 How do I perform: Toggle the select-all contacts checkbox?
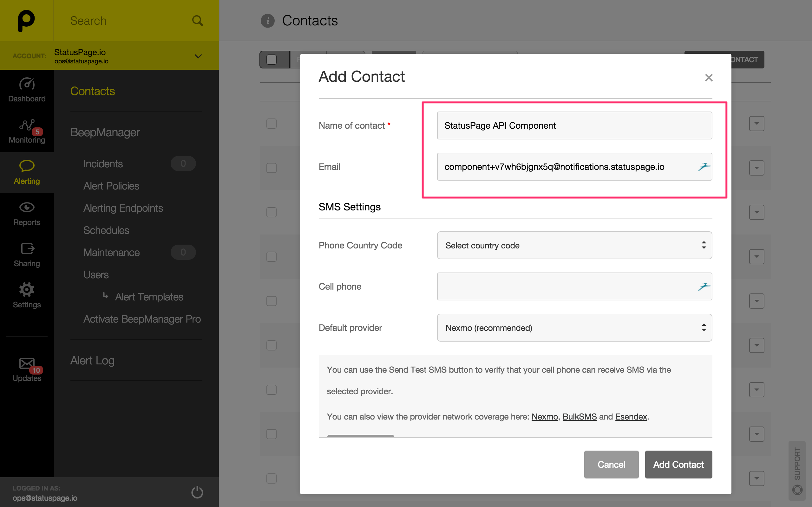[271, 60]
